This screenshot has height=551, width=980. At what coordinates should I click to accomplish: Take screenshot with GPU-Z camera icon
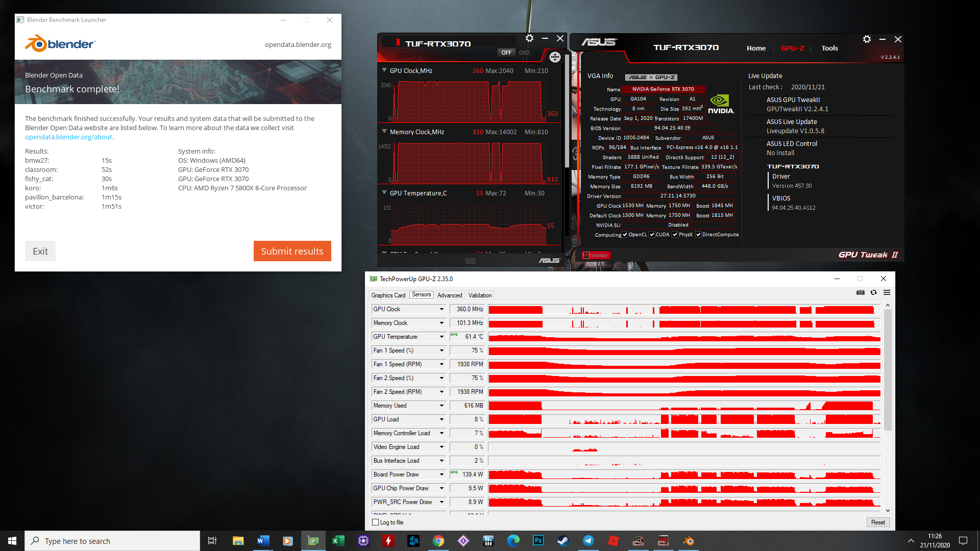click(861, 292)
